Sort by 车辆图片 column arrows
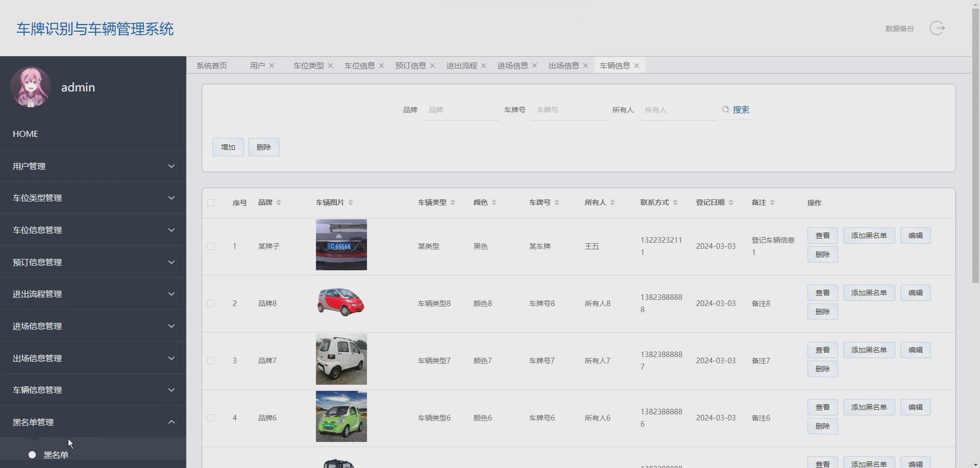This screenshot has width=980, height=468. (351, 203)
